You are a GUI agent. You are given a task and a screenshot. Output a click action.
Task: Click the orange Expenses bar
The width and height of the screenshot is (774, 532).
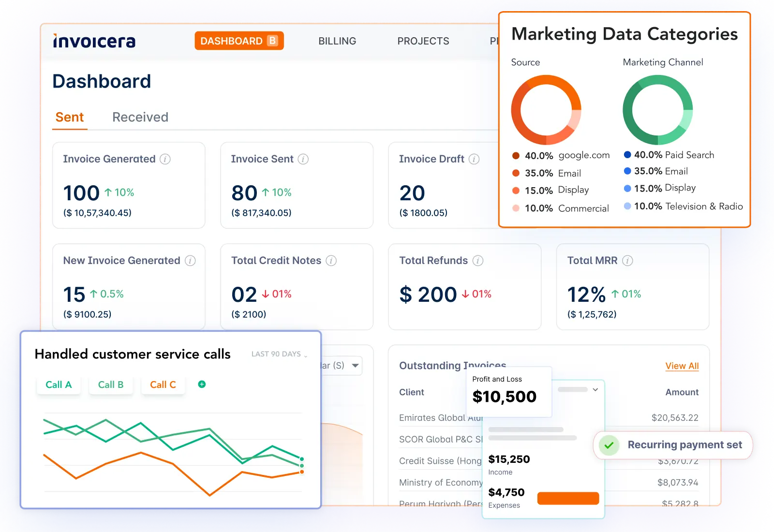(568, 499)
